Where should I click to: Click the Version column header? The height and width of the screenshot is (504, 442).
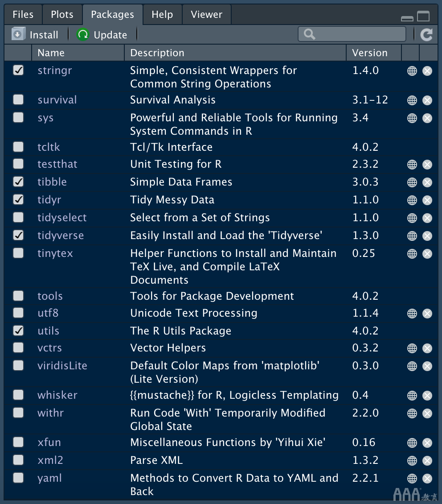pos(374,53)
